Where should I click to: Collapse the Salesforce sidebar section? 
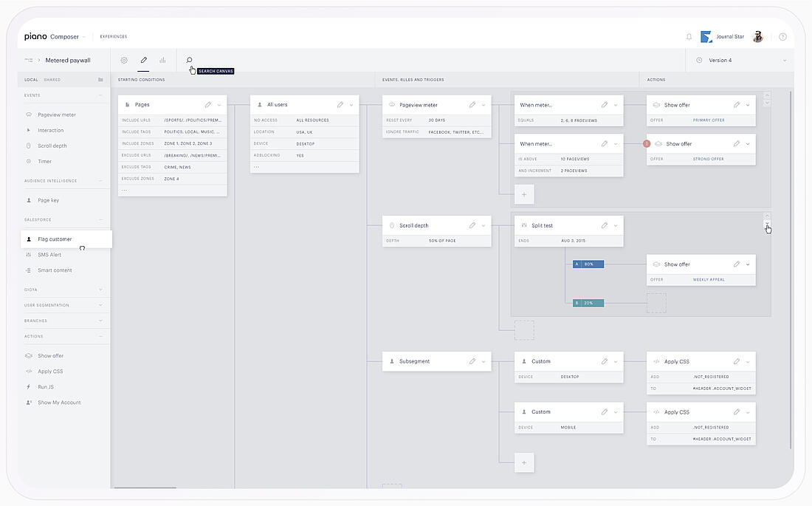(x=100, y=220)
